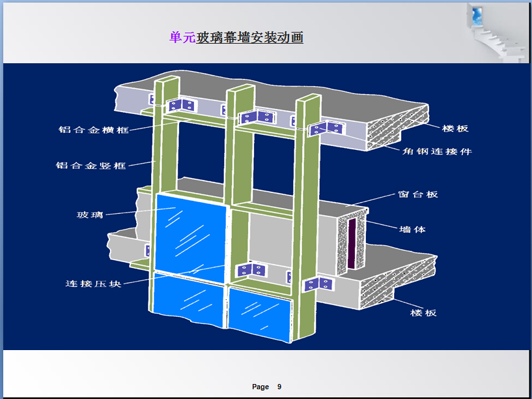The height and width of the screenshot is (399, 532).
Task: Click the Page 9 footer text
Action: [266, 387]
